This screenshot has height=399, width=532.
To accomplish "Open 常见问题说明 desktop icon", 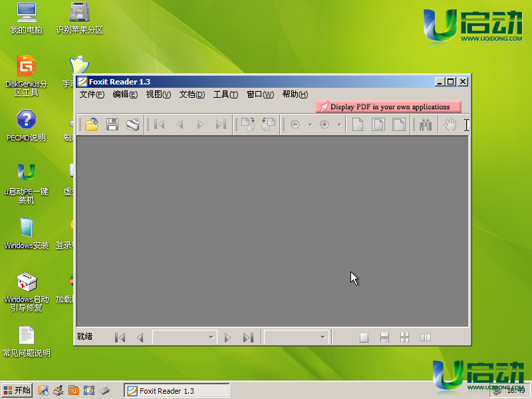I will tap(26, 342).
